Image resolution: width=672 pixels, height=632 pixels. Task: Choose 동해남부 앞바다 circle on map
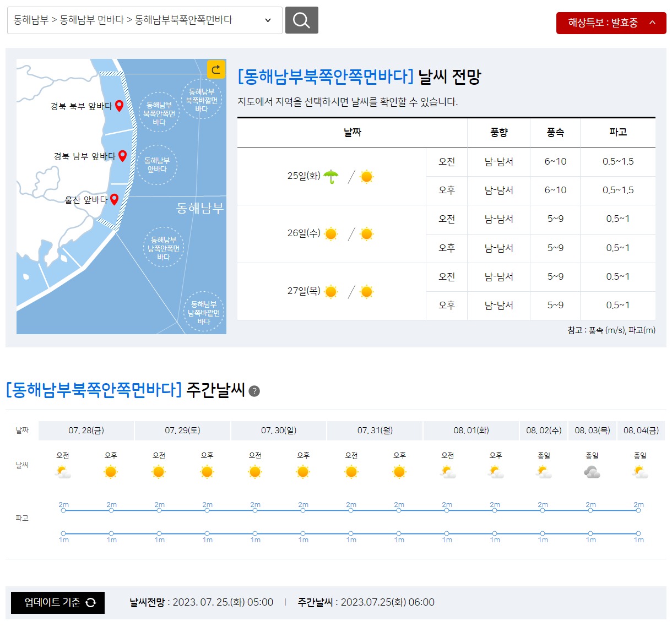[157, 165]
